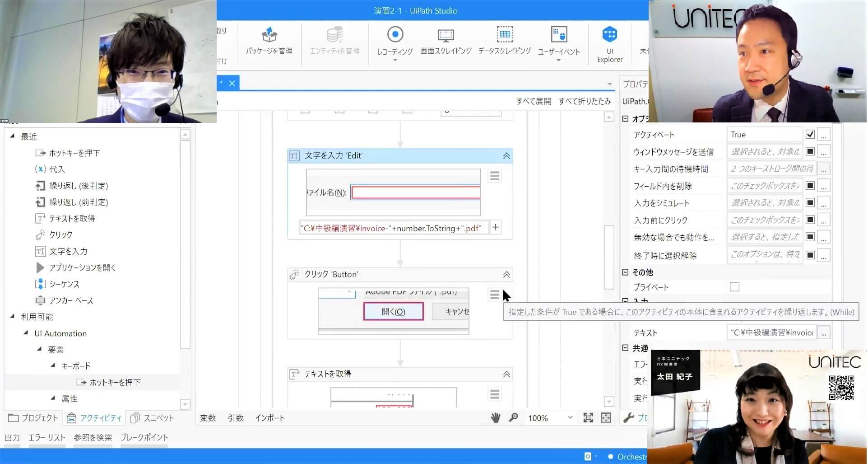
Task: Click ellipsis button for テキスト property
Action: tap(824, 333)
